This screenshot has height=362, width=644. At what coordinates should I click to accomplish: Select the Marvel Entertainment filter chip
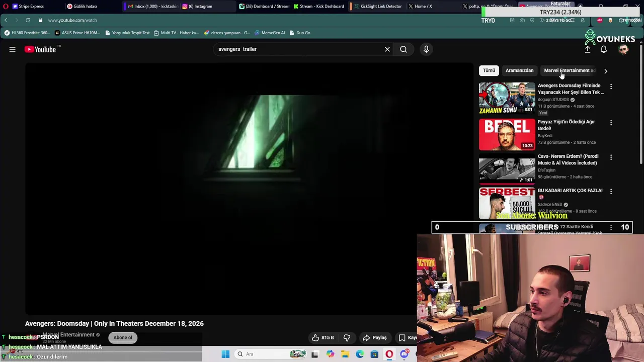569,70
